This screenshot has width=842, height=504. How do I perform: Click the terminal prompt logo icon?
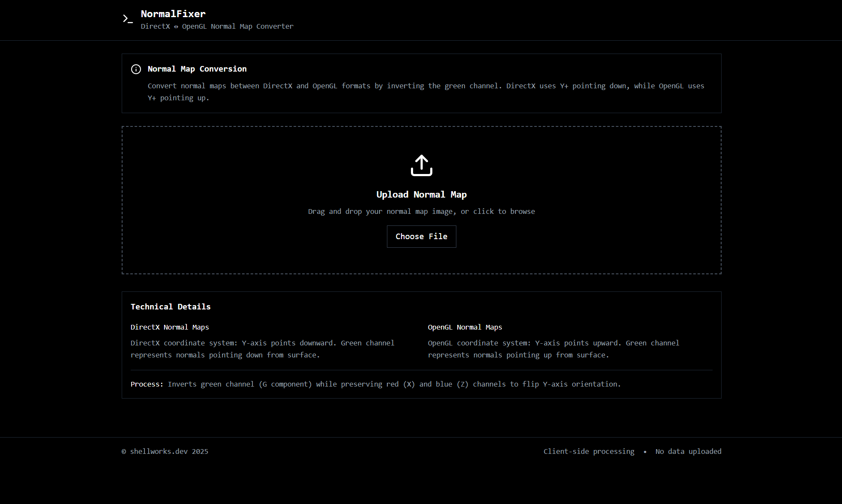(x=128, y=19)
